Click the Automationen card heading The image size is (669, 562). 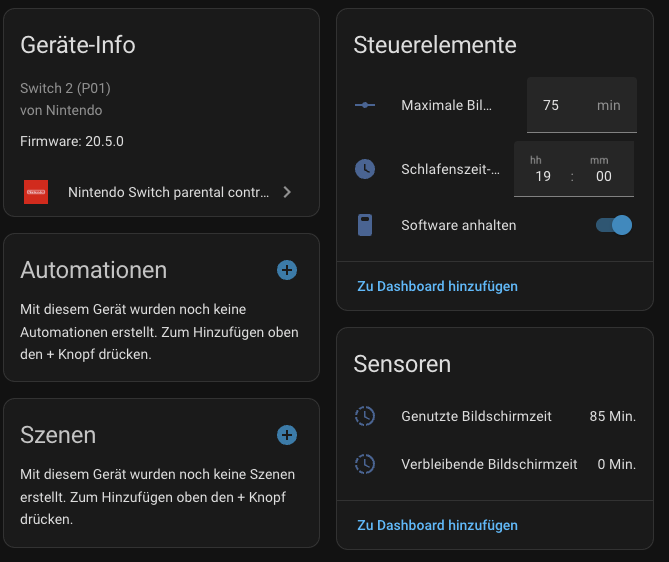click(93, 270)
